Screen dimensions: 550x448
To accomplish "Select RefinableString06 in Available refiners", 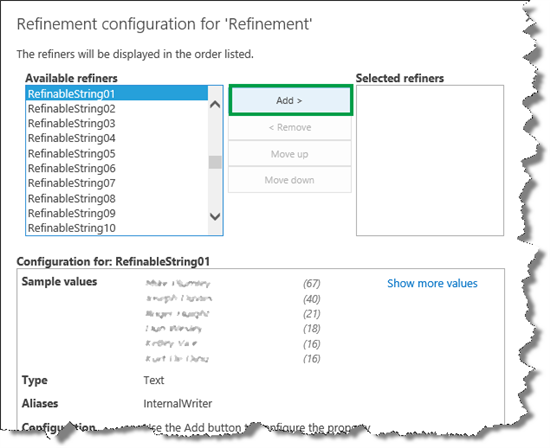I will click(x=117, y=168).
